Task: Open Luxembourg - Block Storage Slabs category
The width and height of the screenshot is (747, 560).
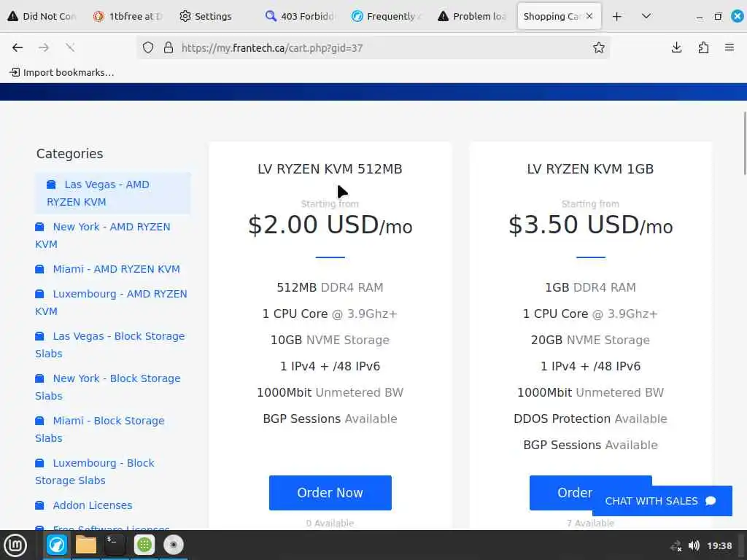Action: (95, 472)
